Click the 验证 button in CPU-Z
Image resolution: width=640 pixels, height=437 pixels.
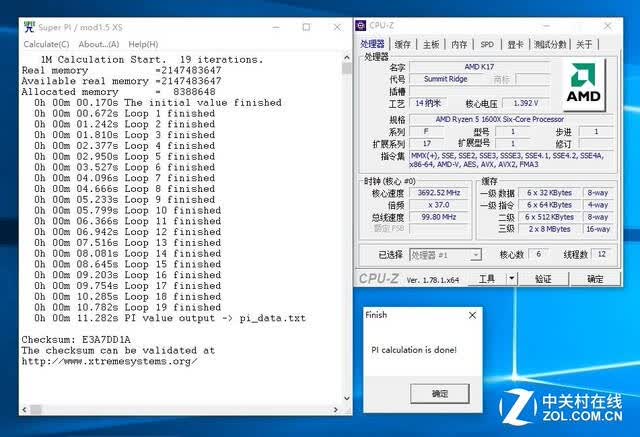[x=543, y=279]
